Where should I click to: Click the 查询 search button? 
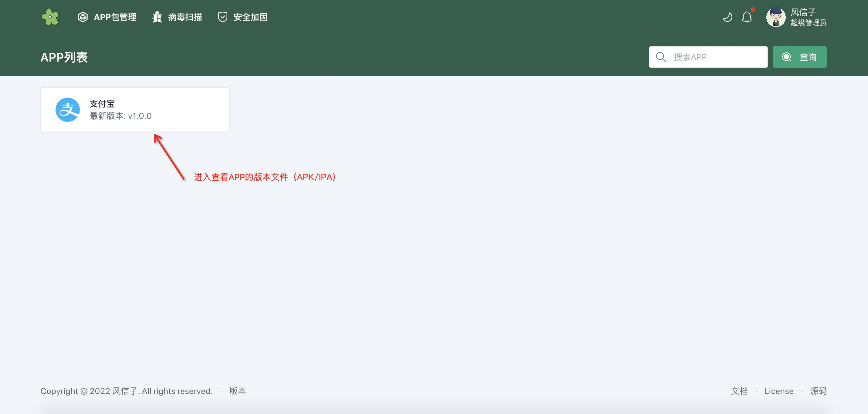pyautogui.click(x=799, y=57)
